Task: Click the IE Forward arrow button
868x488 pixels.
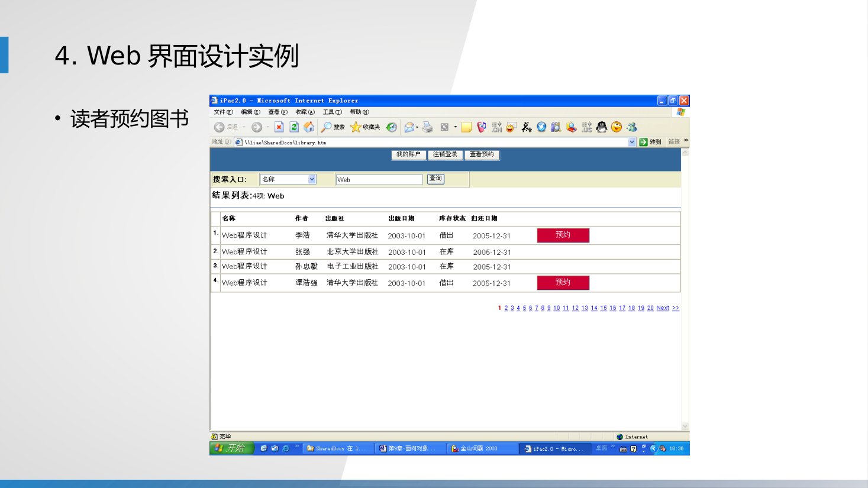Action: coord(256,127)
